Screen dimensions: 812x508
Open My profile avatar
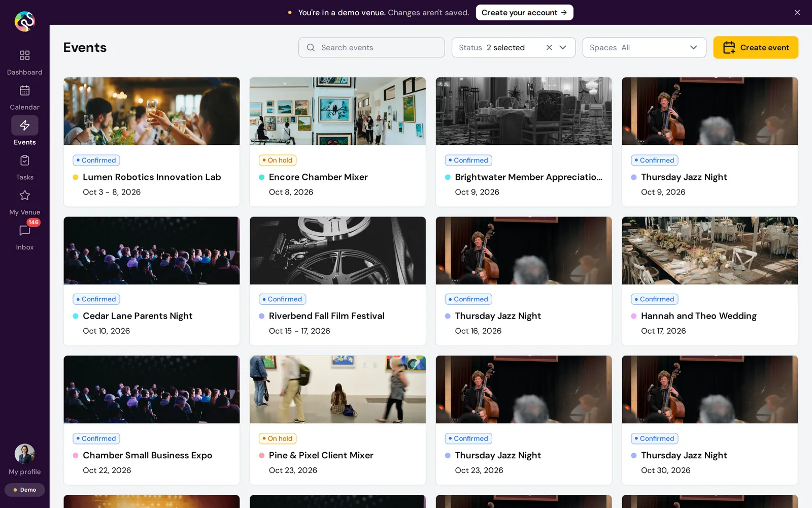[x=24, y=454]
